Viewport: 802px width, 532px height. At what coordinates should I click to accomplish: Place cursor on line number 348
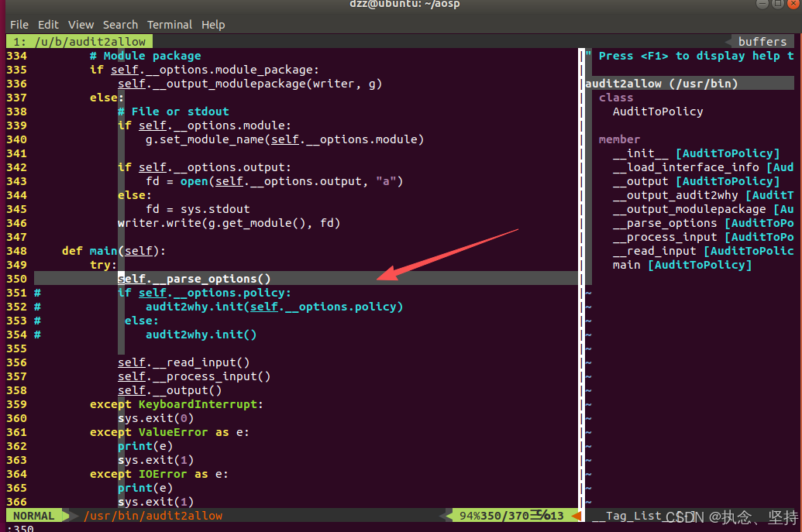pyautogui.click(x=16, y=251)
